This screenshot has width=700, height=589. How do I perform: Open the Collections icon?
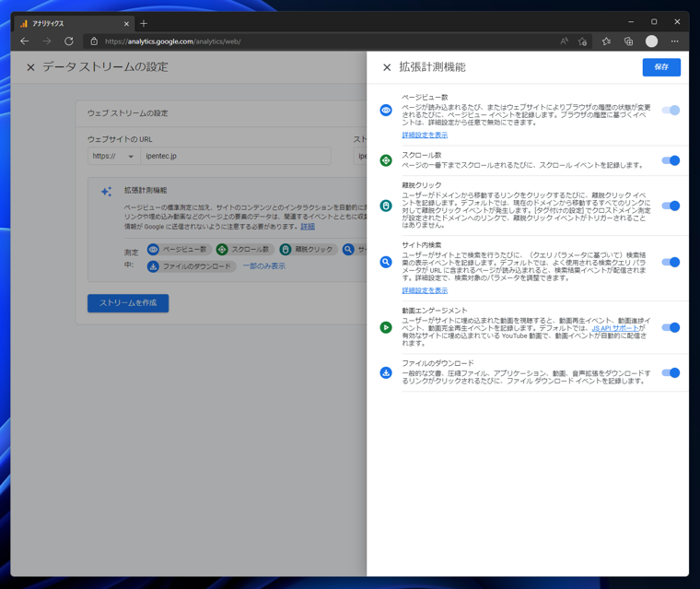[628, 41]
